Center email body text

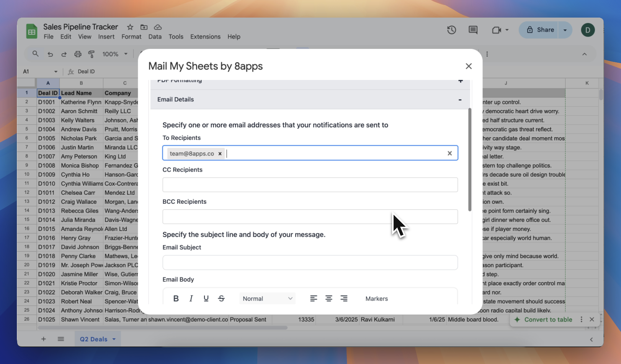pos(329,299)
